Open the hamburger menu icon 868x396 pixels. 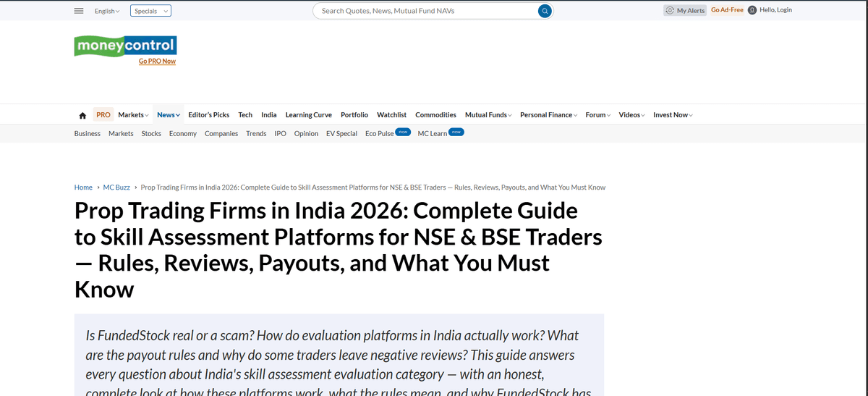click(79, 11)
